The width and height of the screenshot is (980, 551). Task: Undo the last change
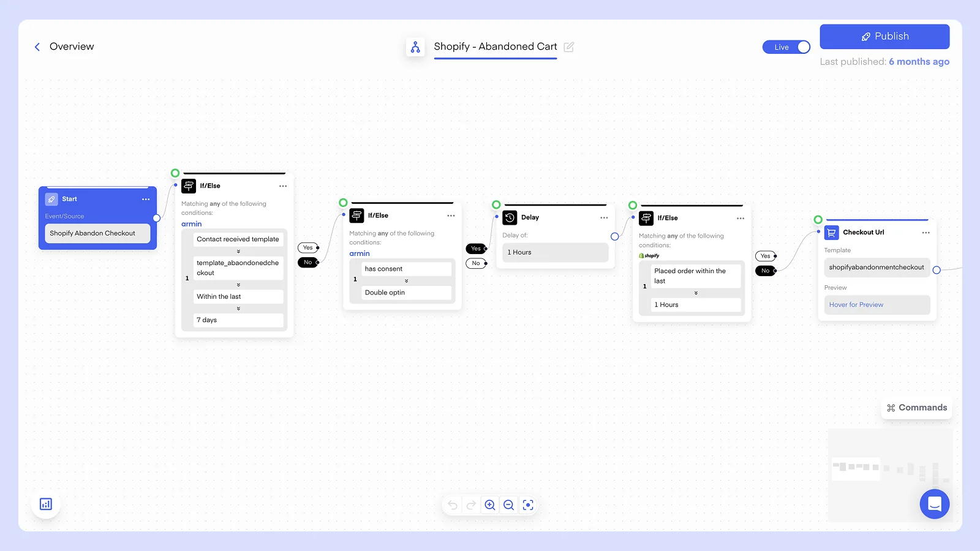[453, 505]
